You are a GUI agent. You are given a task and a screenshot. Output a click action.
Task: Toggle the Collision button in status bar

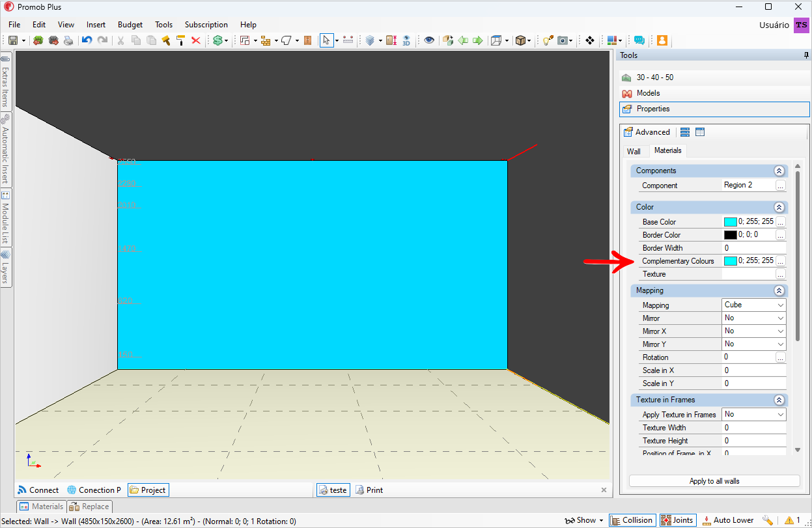[x=632, y=520]
